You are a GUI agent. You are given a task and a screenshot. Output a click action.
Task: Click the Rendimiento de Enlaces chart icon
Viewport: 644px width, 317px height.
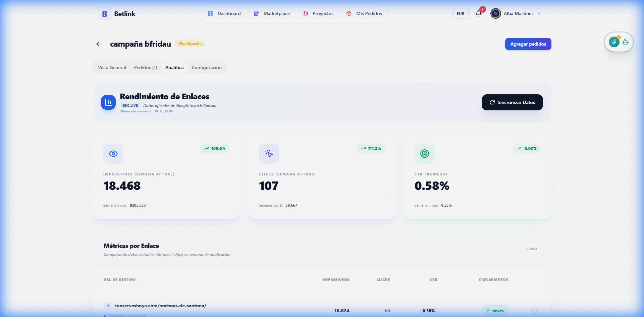(108, 102)
